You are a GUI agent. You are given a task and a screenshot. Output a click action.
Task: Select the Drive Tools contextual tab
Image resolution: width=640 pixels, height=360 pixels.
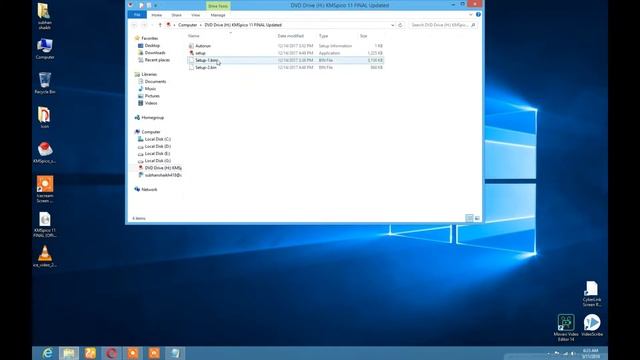click(x=218, y=6)
